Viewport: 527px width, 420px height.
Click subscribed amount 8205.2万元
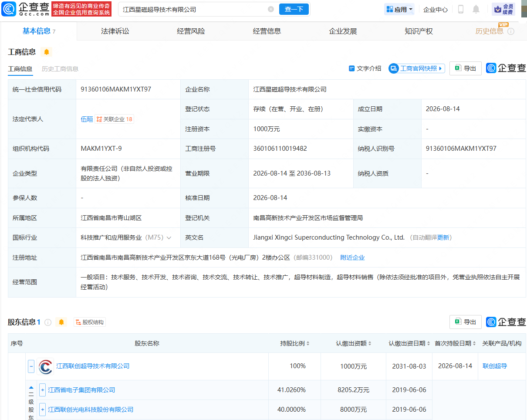point(354,390)
